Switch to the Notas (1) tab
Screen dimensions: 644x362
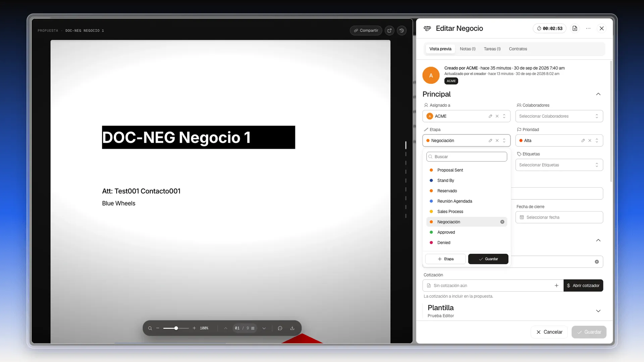click(x=468, y=49)
